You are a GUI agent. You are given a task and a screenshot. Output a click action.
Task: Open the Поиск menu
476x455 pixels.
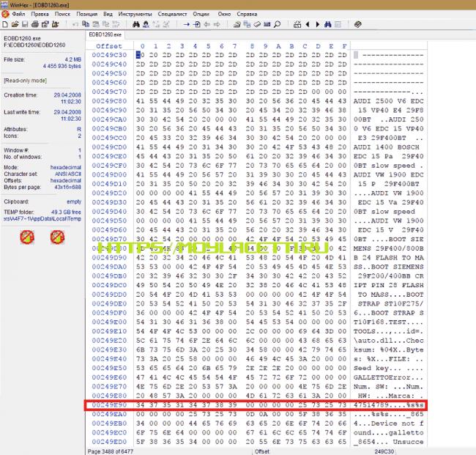[x=62, y=14]
